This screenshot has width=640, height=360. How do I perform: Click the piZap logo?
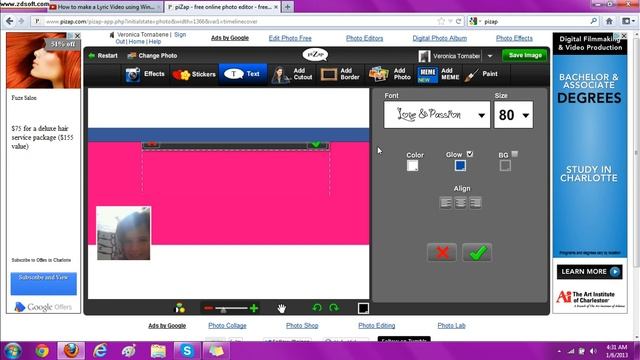[315, 54]
